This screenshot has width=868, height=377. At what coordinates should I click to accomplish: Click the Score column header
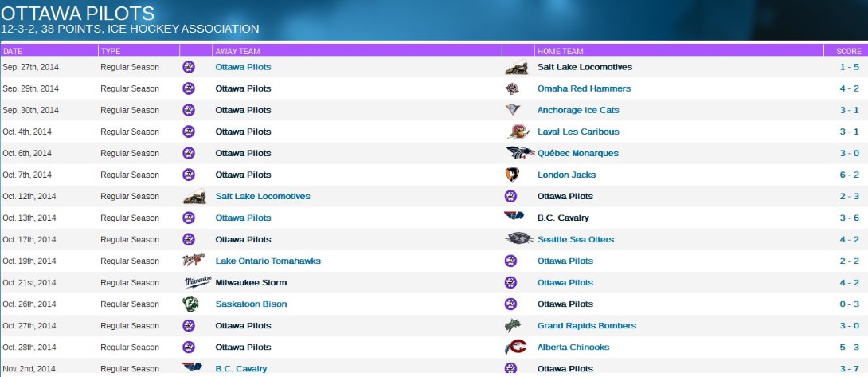pyautogui.click(x=848, y=50)
